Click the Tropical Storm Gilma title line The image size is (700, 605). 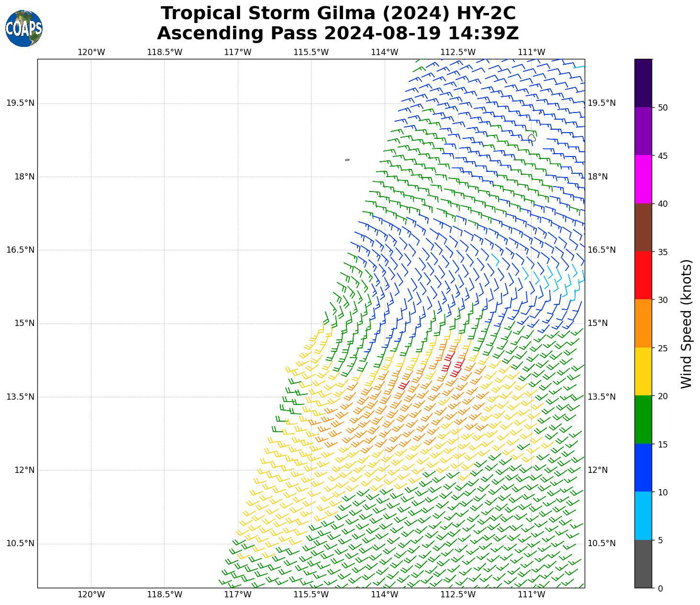[338, 13]
